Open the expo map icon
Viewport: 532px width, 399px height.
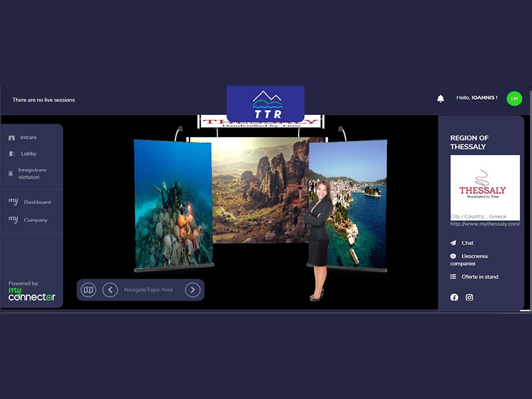[x=88, y=290]
